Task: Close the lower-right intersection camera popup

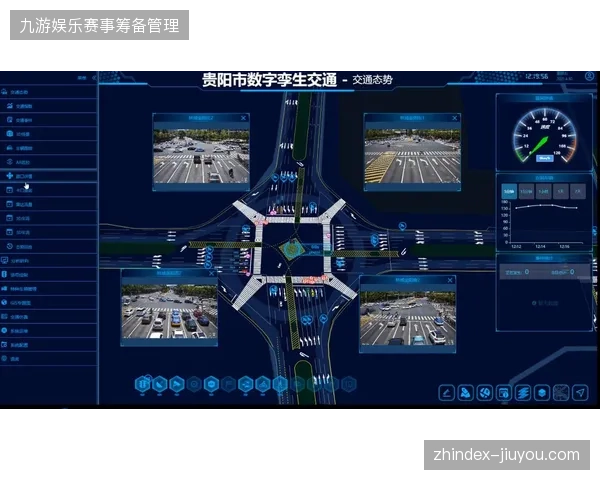Action: pyautogui.click(x=450, y=281)
